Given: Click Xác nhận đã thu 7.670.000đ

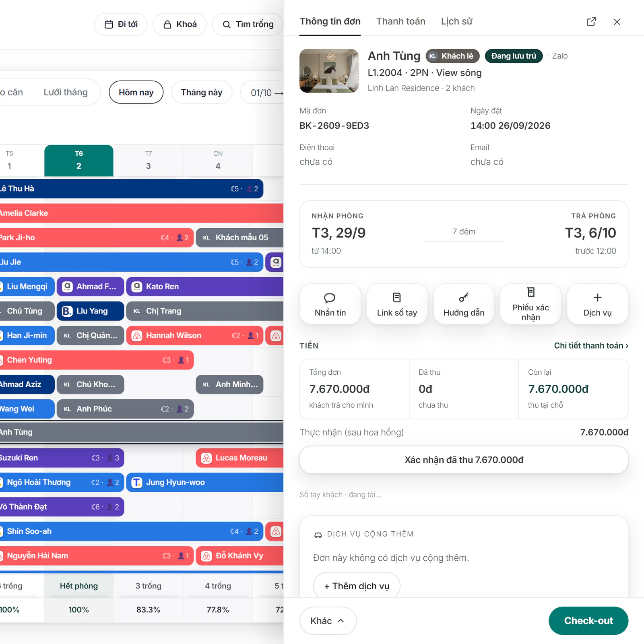Looking at the screenshot, I should (x=464, y=460).
